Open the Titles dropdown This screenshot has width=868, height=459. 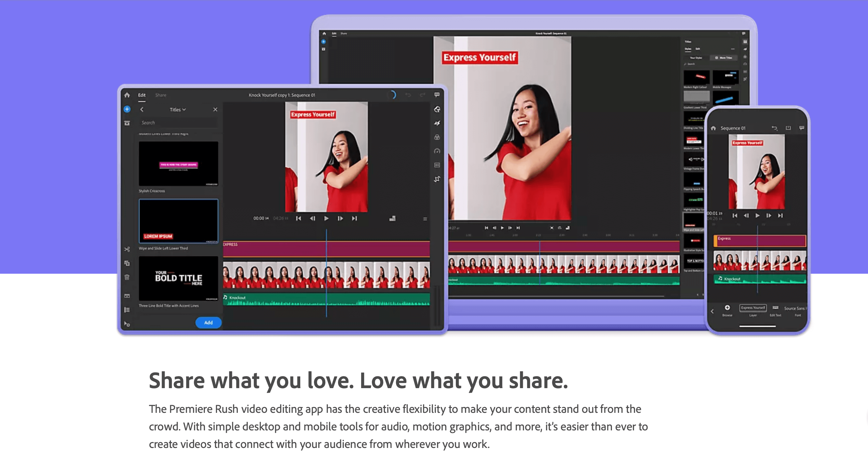(178, 110)
